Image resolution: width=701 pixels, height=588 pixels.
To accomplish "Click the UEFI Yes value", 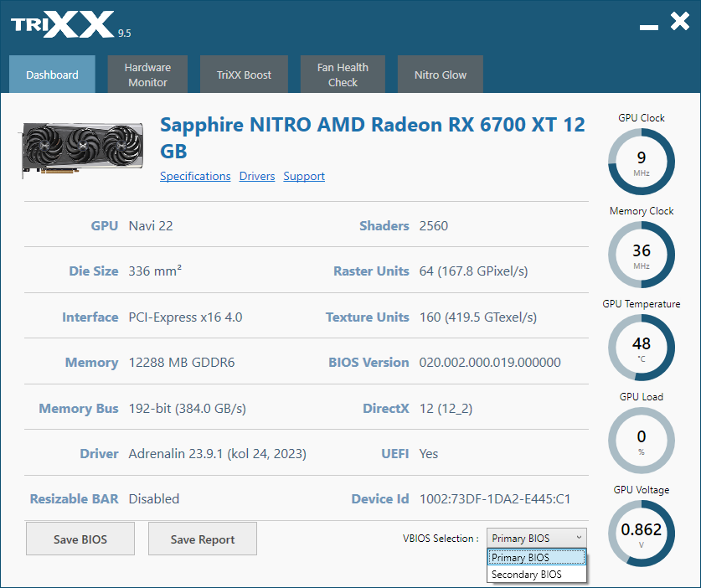I will click(429, 453).
